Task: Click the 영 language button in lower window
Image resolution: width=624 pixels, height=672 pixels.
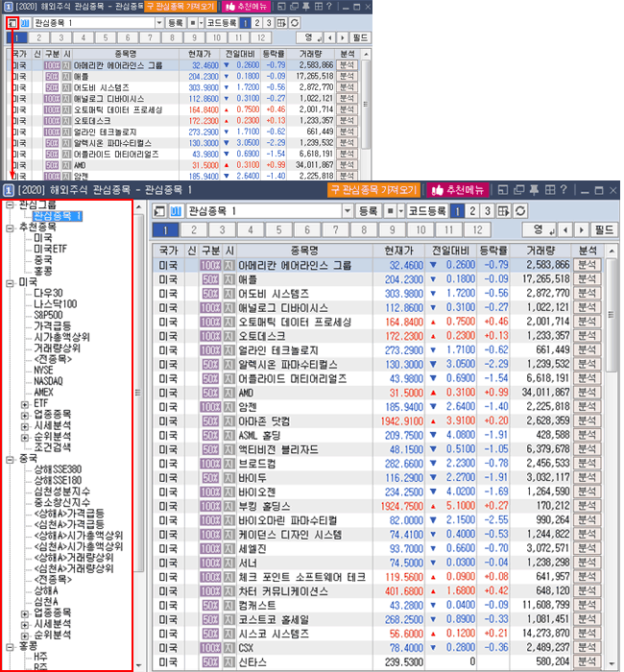Action: (540, 230)
